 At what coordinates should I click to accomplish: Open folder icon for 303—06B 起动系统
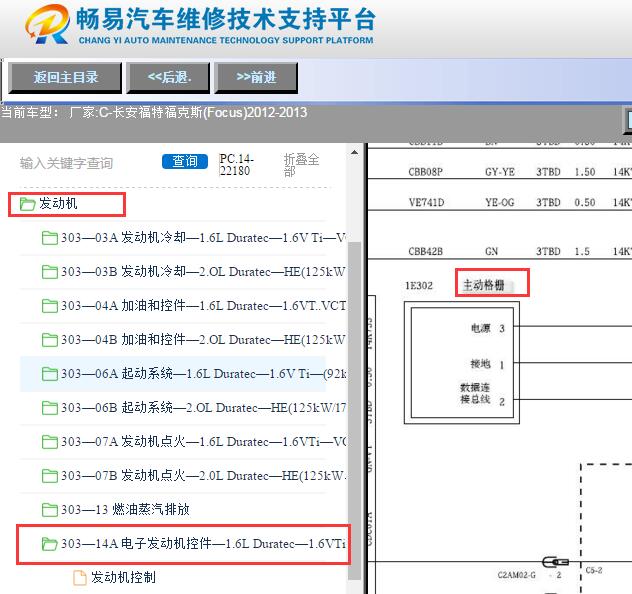pyautogui.click(x=50, y=408)
